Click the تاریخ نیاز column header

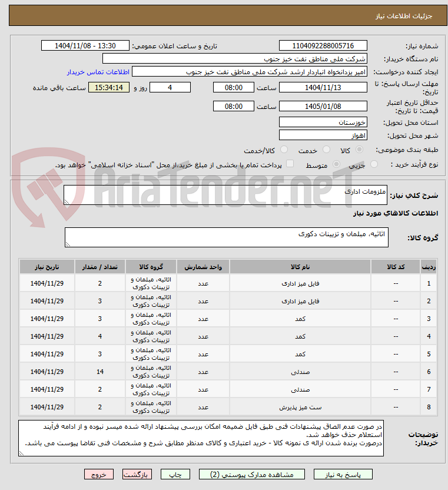(x=47, y=267)
